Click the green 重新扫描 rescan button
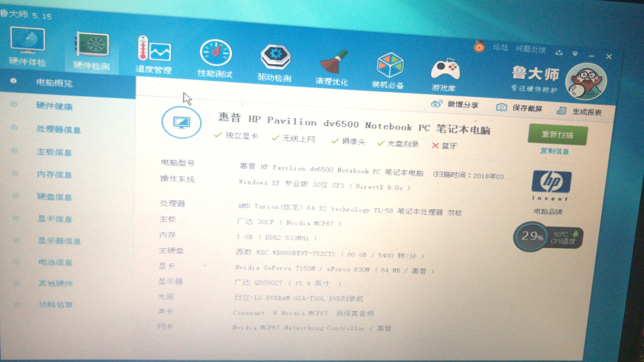Viewport: 644px width, 362px height. [557, 134]
